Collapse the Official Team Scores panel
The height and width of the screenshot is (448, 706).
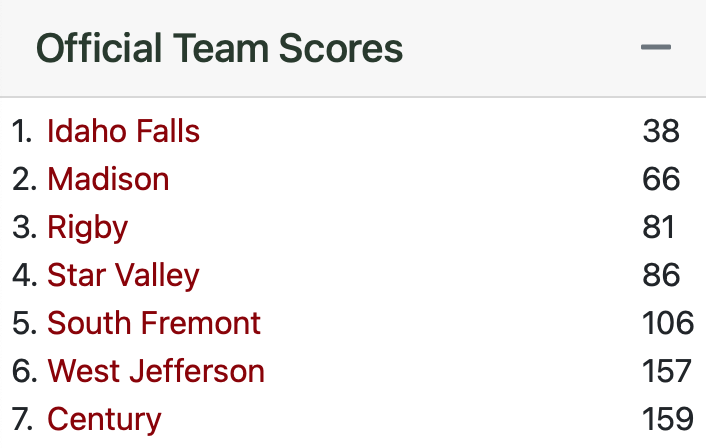tap(655, 48)
